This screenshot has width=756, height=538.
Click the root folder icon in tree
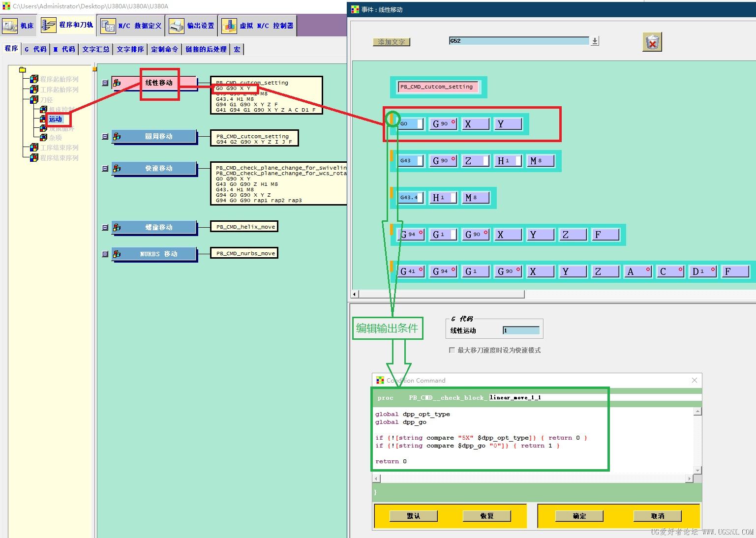pos(22,70)
